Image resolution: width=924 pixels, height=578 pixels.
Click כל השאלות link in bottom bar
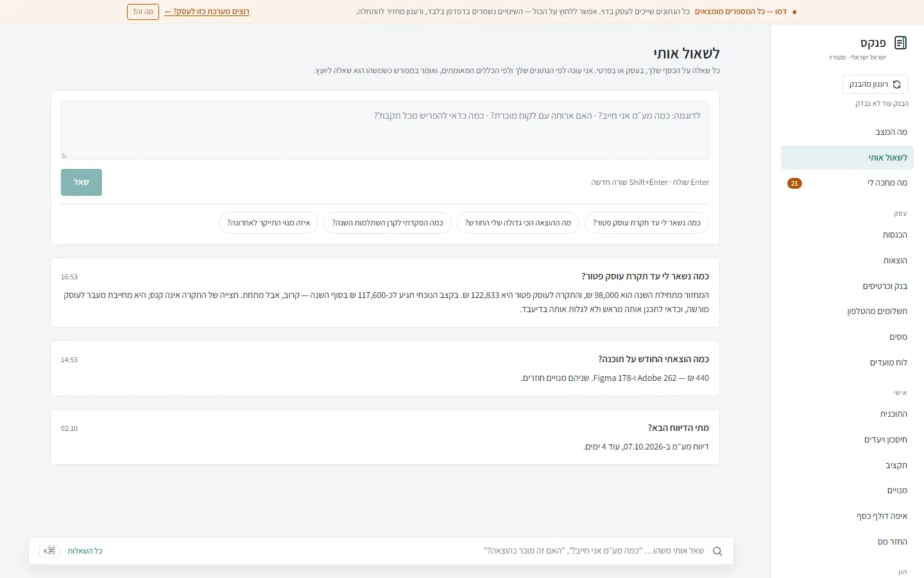pyautogui.click(x=85, y=551)
